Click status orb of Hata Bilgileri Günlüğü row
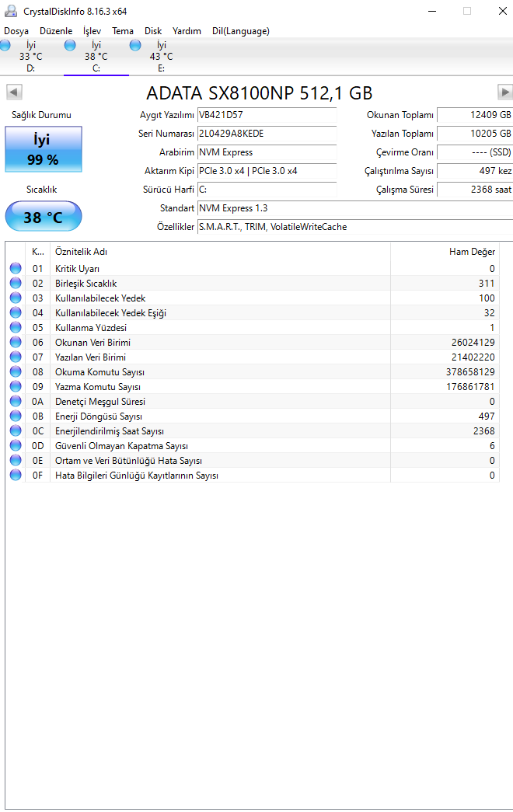This screenshot has width=513, height=812. point(16,475)
